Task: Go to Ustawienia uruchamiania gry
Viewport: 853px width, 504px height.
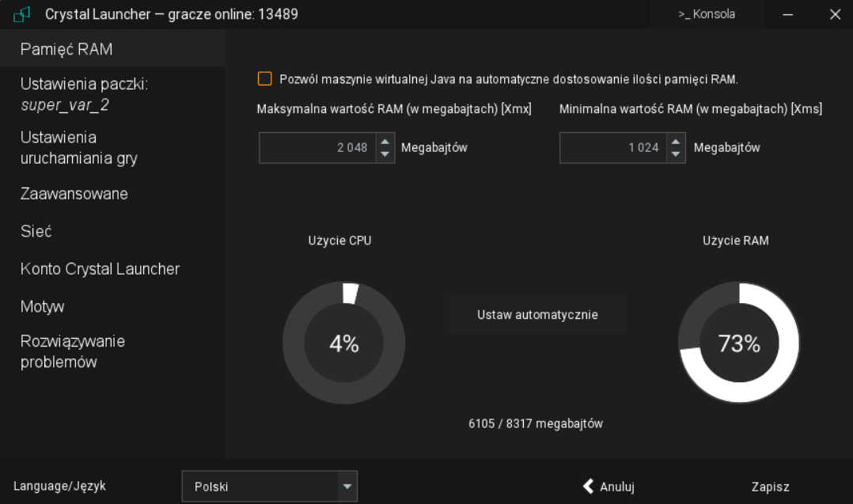Action: pos(78,148)
